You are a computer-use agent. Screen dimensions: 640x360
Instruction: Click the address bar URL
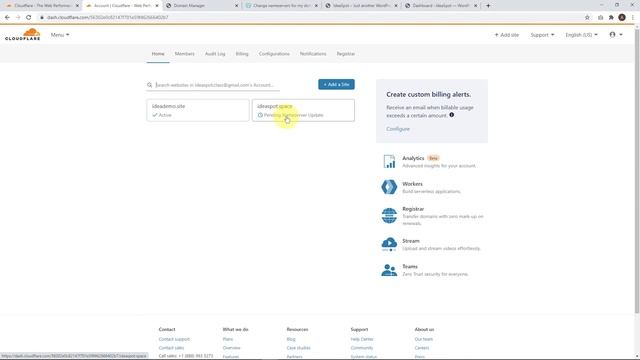coord(107,18)
